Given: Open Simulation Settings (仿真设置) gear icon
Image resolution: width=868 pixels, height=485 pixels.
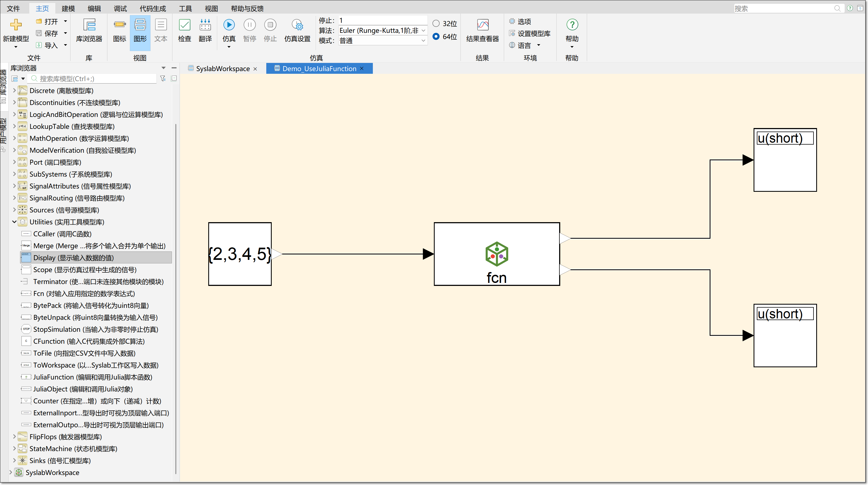Looking at the screenshot, I should pos(297,25).
